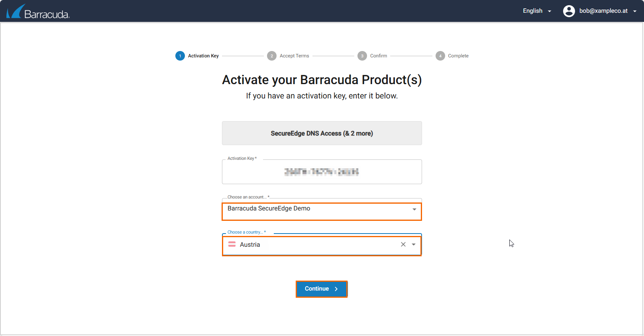The image size is (644, 336).
Task: Click the step 3 circle icon
Action: tap(362, 56)
